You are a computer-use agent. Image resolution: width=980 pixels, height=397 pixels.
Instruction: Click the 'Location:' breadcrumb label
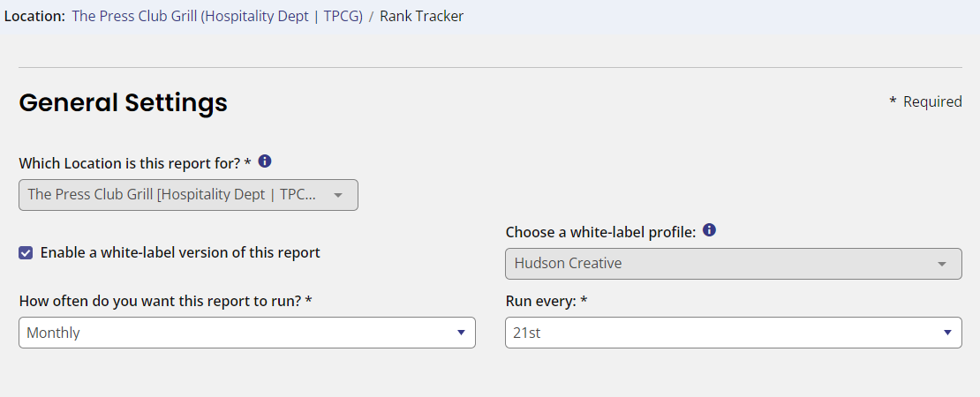(x=34, y=16)
